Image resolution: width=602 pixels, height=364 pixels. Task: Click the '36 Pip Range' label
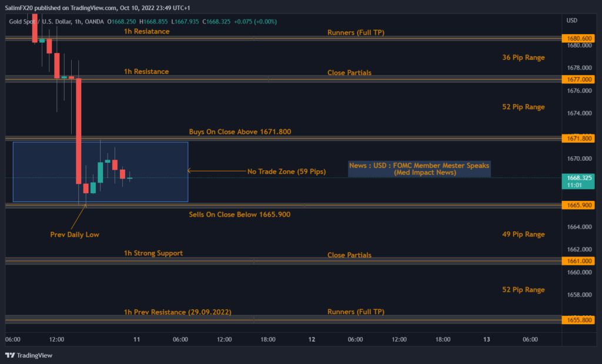(523, 58)
